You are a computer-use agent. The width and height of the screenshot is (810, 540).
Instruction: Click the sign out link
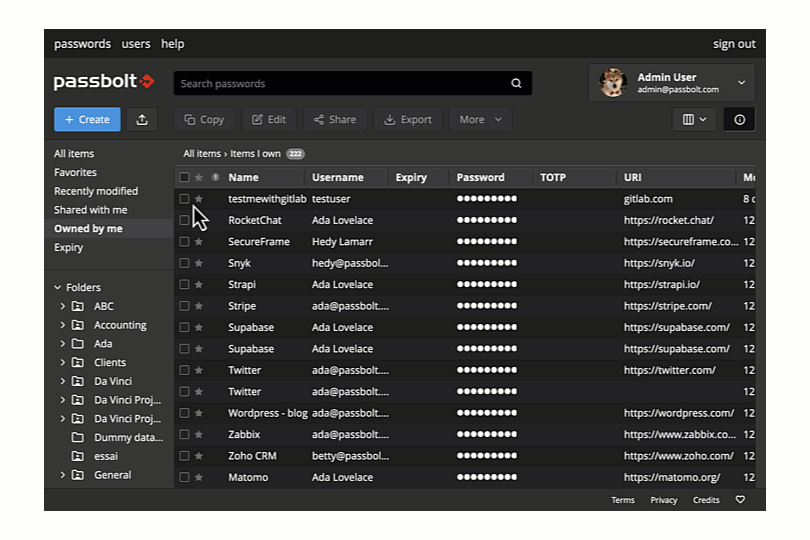pyautogui.click(x=734, y=44)
